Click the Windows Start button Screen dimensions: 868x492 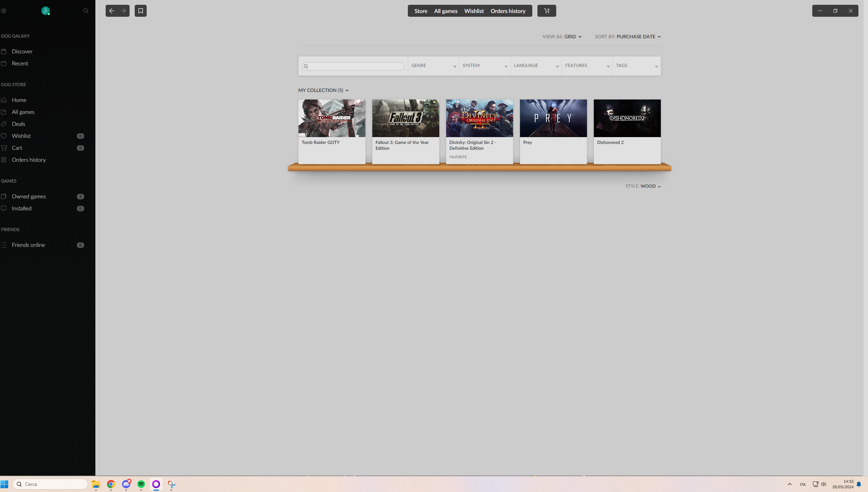point(4,484)
